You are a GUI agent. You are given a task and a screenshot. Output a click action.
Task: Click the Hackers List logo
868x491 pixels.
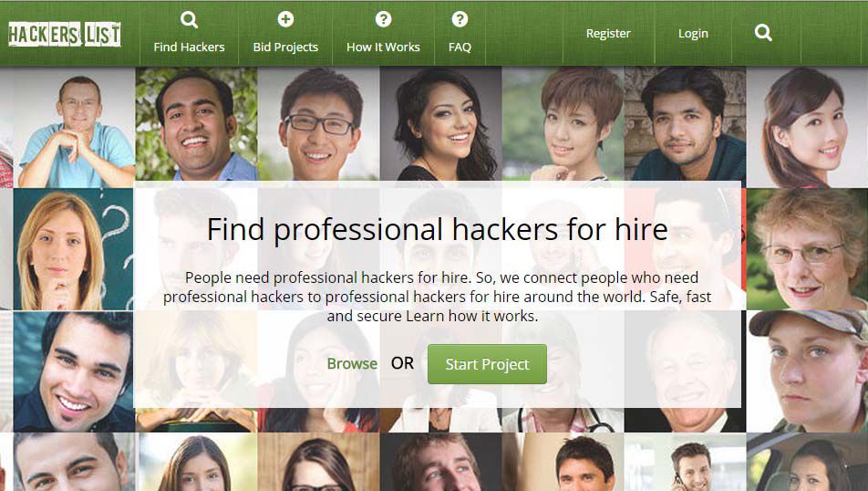[65, 35]
